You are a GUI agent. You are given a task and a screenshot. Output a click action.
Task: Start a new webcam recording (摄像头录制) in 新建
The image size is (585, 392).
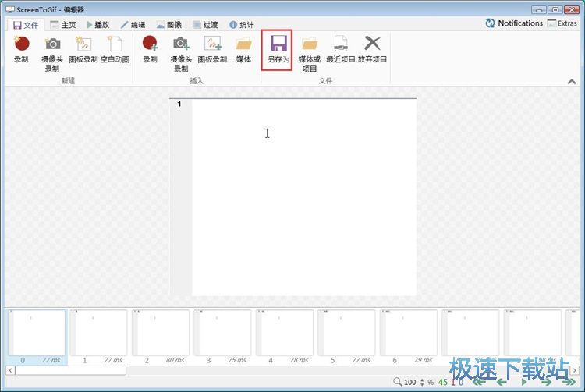click(52, 54)
